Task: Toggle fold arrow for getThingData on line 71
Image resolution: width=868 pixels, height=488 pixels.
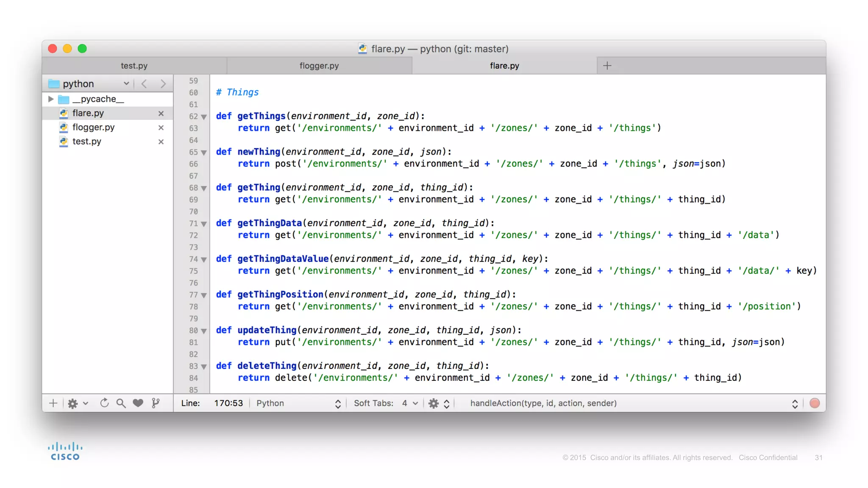Action: pos(204,224)
